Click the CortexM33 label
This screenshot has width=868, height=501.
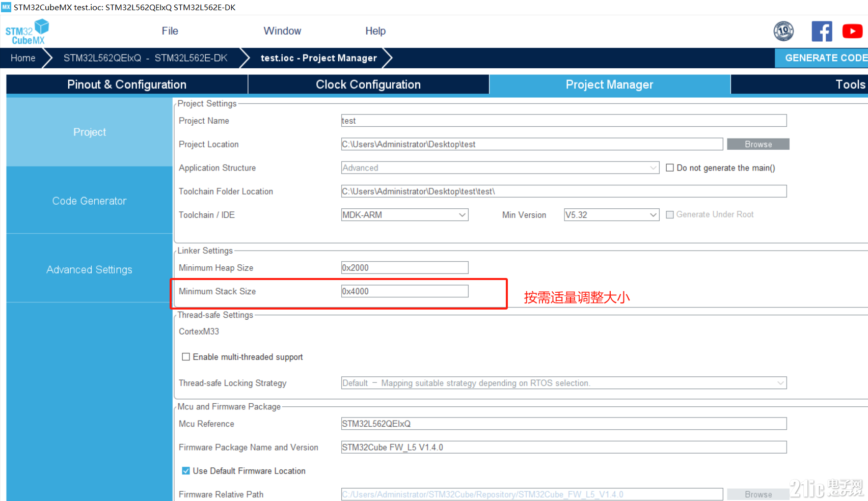click(199, 331)
